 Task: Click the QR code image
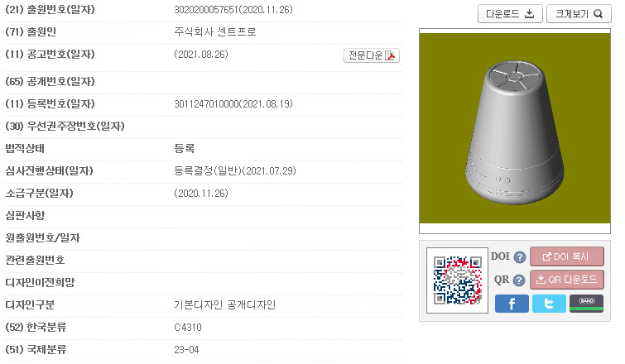[x=457, y=280]
